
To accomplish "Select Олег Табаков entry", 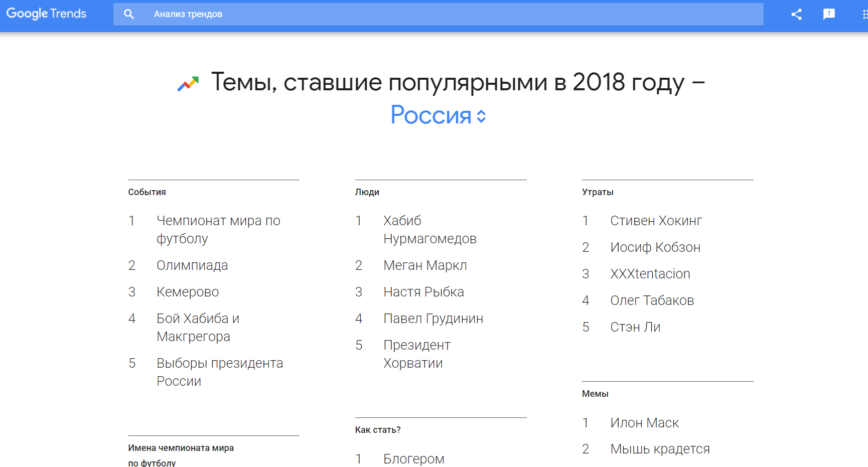I will (652, 300).
